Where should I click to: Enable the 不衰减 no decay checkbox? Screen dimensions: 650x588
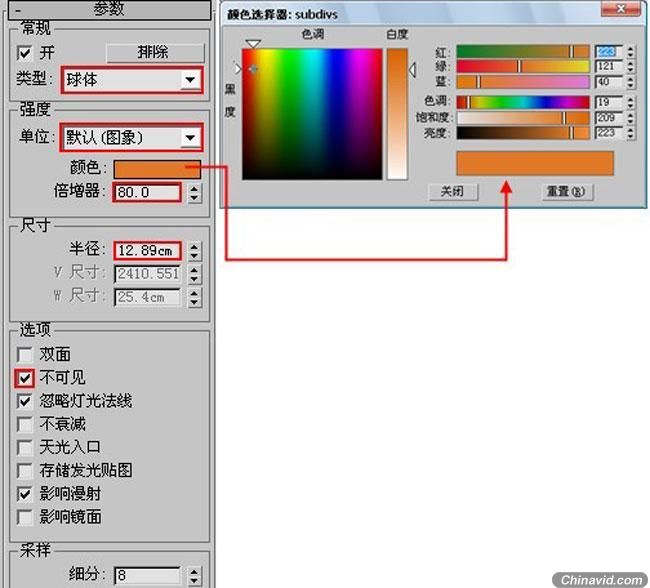pos(24,425)
